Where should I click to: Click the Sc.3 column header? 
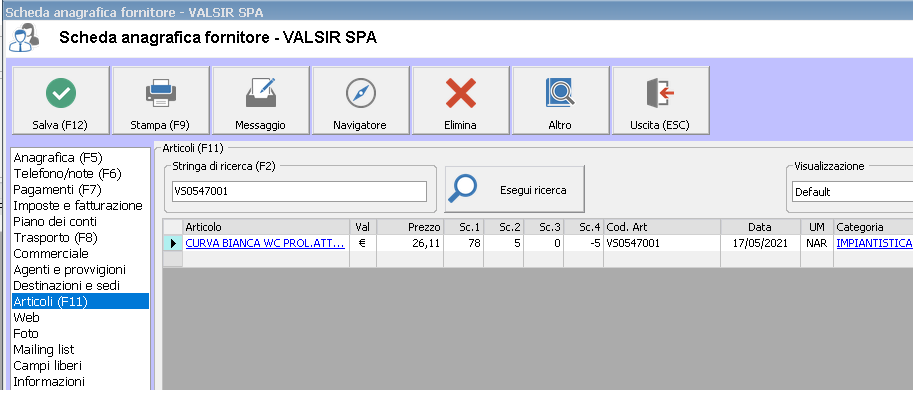(543, 227)
